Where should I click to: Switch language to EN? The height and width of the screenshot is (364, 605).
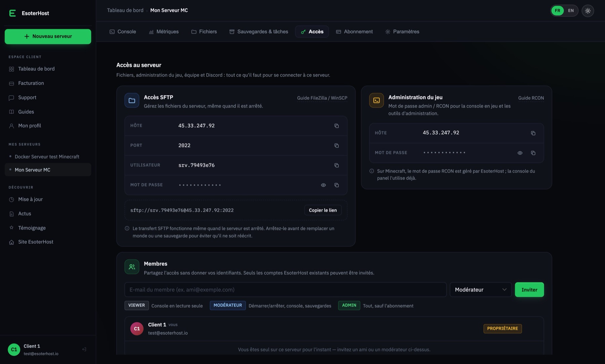pyautogui.click(x=571, y=11)
